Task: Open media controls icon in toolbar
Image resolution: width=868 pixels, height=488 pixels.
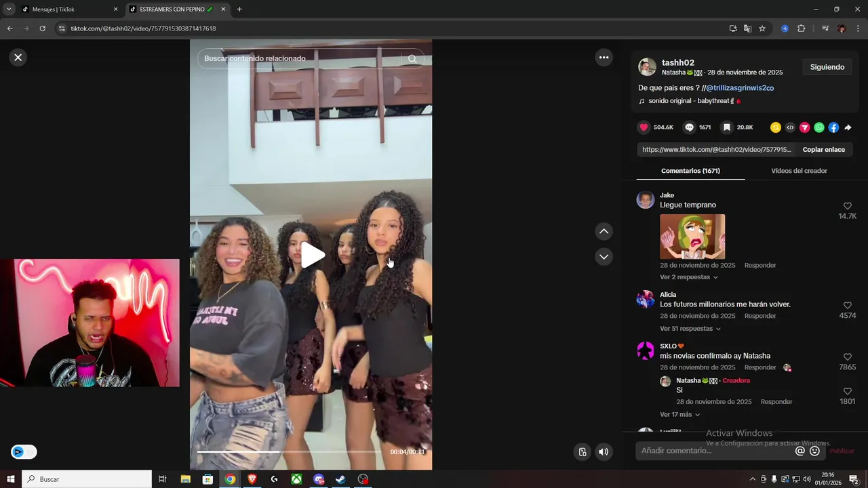Action: tap(825, 28)
